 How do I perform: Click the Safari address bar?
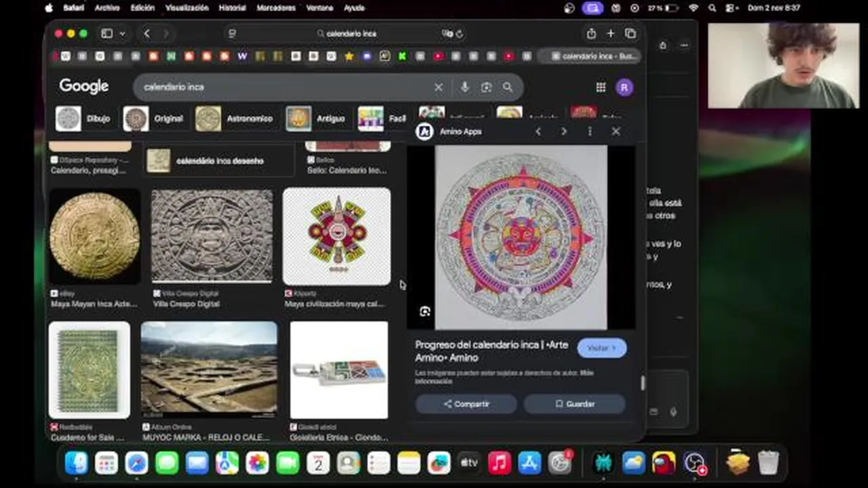coord(346,33)
